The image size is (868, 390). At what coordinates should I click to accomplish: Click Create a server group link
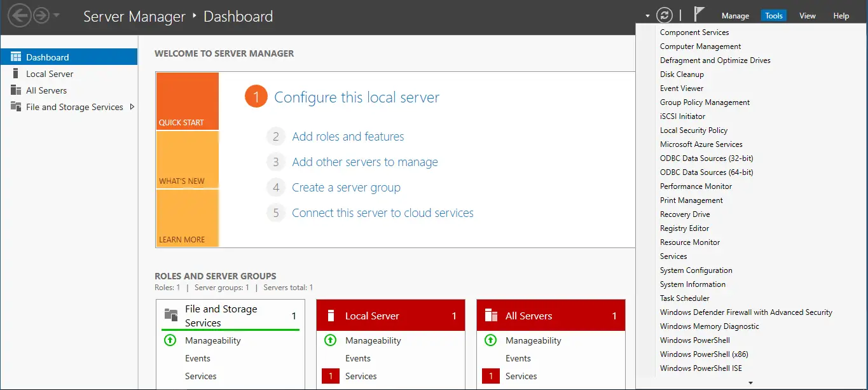coord(346,188)
